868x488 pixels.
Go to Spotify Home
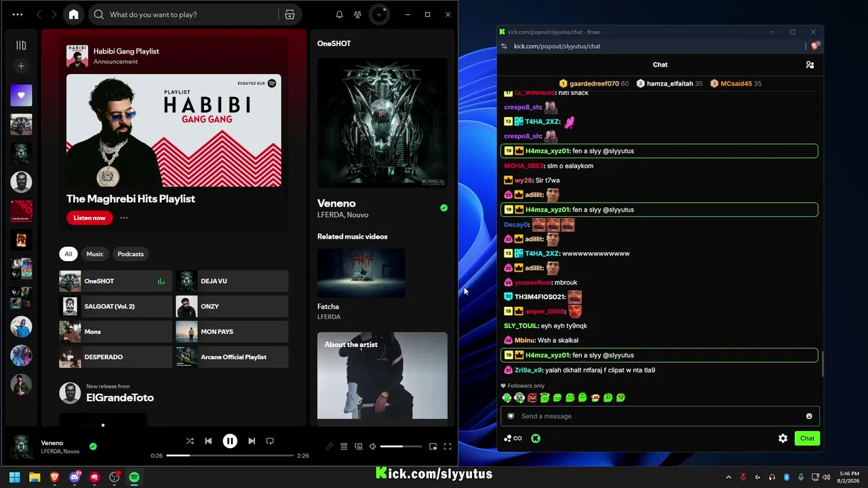click(73, 14)
